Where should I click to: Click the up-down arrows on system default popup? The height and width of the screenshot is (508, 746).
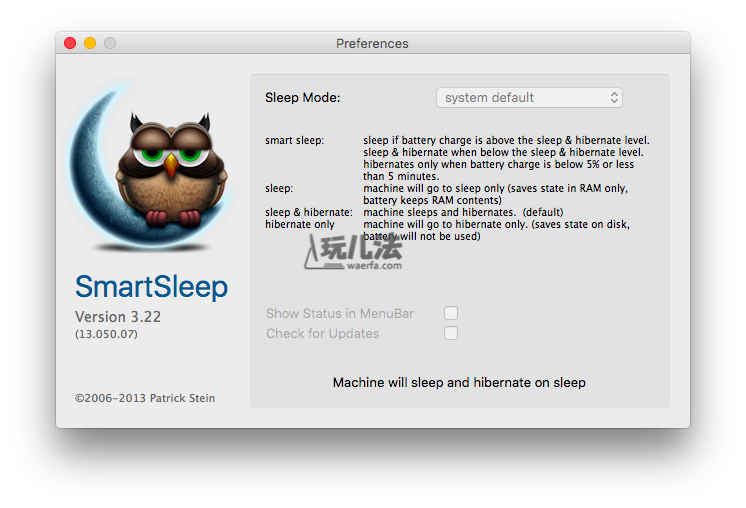point(614,97)
